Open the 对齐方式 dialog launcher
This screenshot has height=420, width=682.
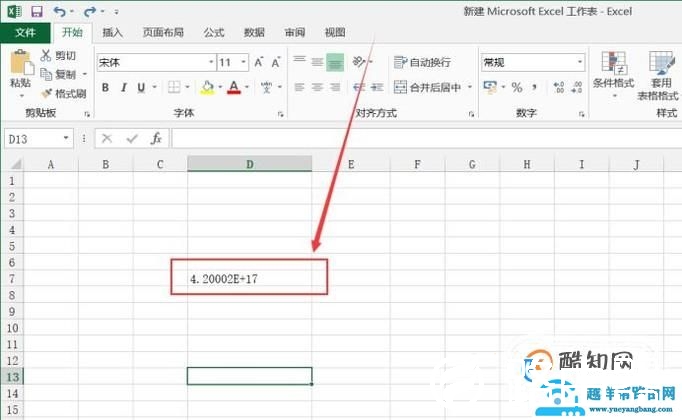[x=471, y=114]
